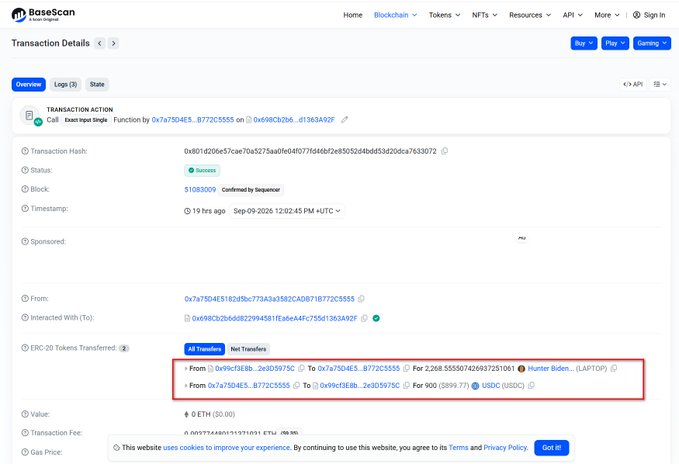Open From address 0x7a75D4E5182d link
Viewport: 679px width, 464px height.
[x=269, y=299]
